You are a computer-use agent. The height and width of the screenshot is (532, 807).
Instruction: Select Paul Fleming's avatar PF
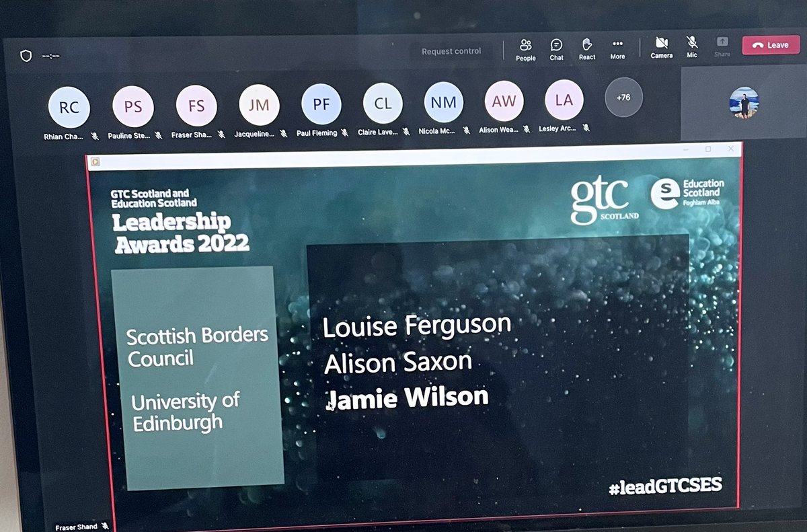(321, 104)
